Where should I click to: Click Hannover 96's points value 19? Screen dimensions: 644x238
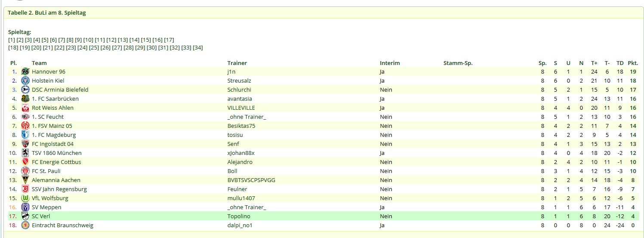(633, 71)
